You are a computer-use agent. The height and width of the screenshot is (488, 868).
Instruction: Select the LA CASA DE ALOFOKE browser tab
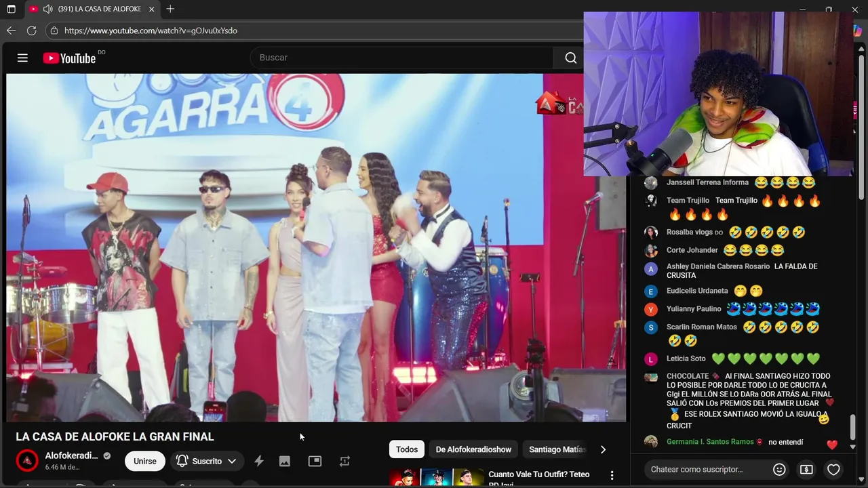pyautogui.click(x=92, y=9)
